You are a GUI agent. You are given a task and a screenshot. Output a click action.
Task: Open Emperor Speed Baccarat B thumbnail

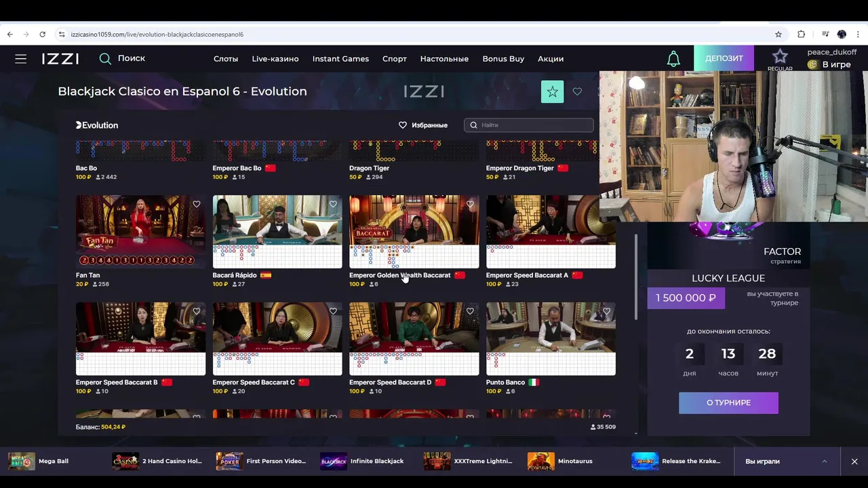(x=140, y=339)
